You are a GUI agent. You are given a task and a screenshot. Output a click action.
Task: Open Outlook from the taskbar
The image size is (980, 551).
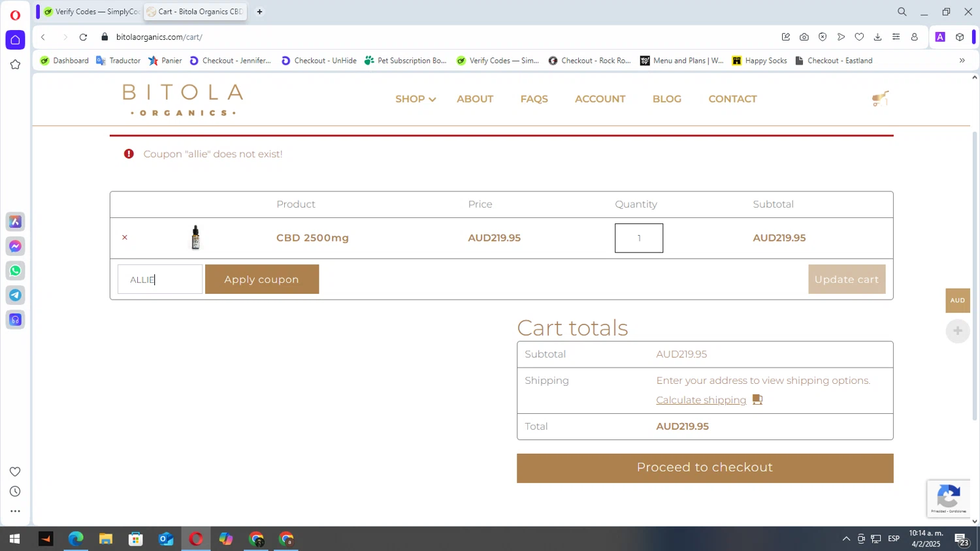[166, 539]
